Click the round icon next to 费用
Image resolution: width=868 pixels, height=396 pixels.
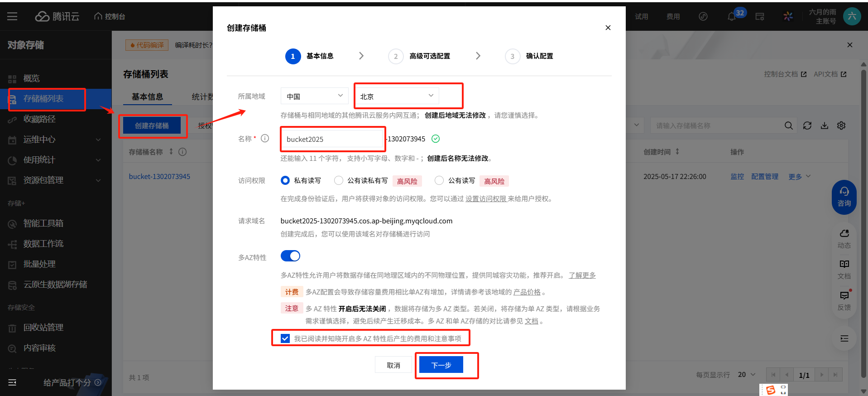point(703,16)
